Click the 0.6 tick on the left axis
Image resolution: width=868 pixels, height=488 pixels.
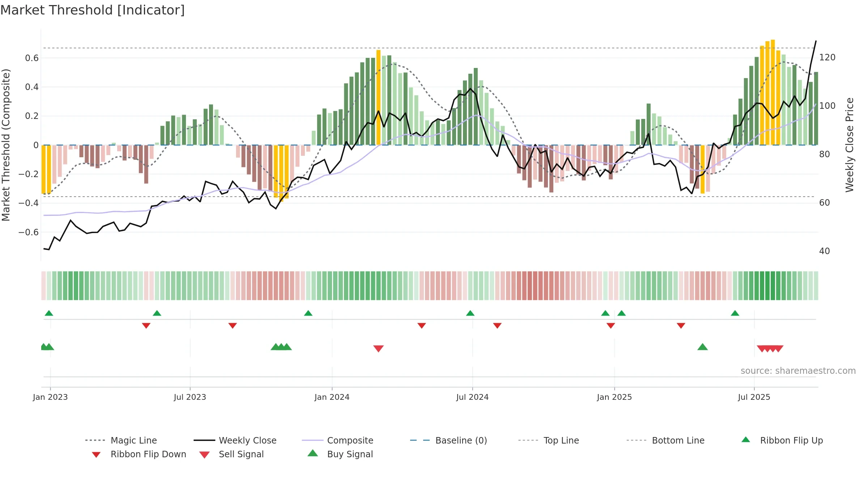[x=32, y=58]
